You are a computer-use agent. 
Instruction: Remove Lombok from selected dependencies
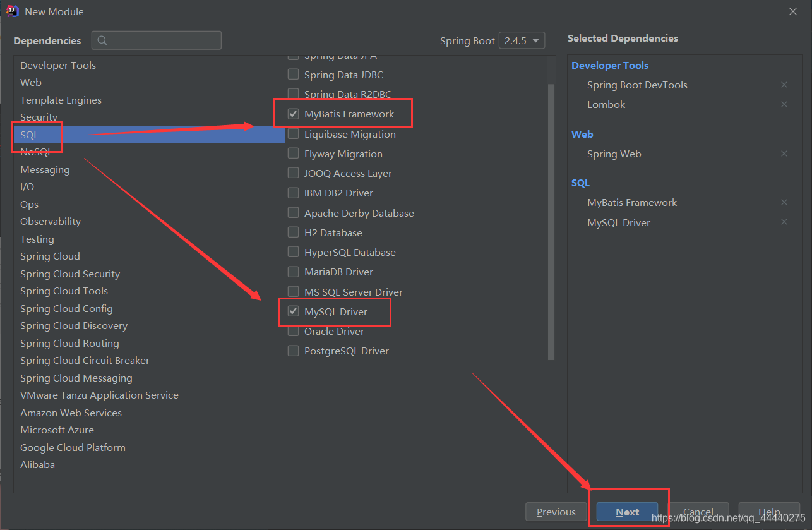[784, 104]
